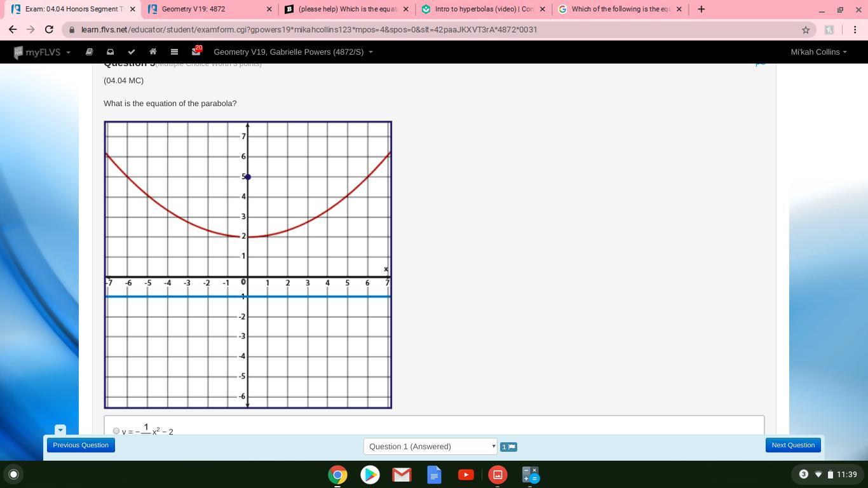Open the inbox tray icon in navbar
The height and width of the screenshot is (488, 868).
pos(110,52)
